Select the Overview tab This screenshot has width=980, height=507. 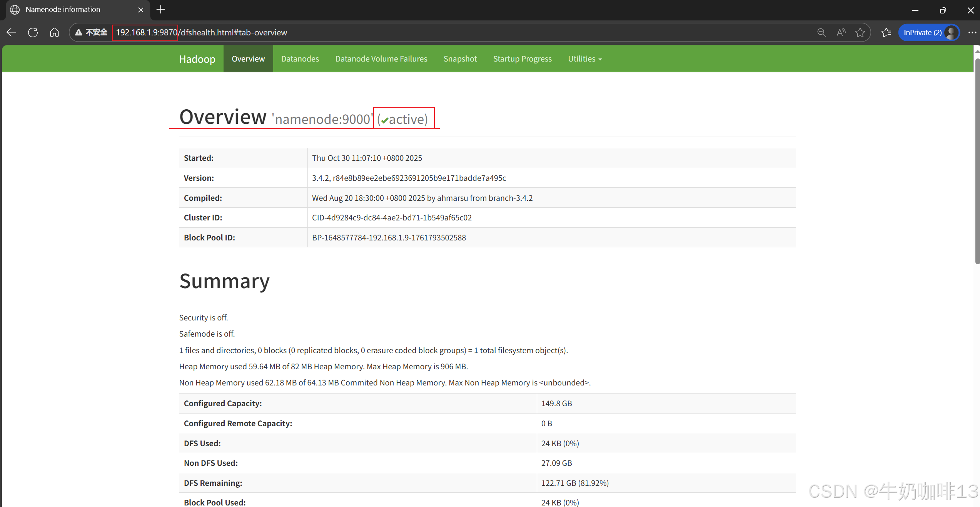click(x=248, y=59)
